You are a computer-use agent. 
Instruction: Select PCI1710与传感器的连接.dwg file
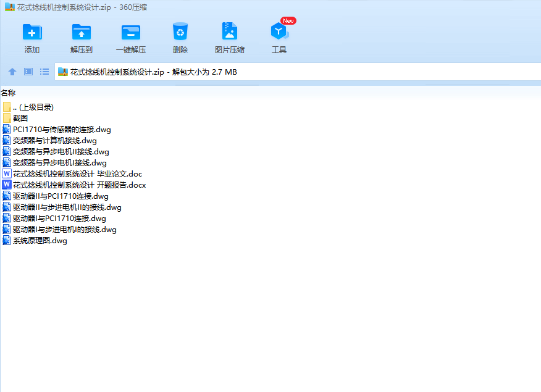(57, 129)
